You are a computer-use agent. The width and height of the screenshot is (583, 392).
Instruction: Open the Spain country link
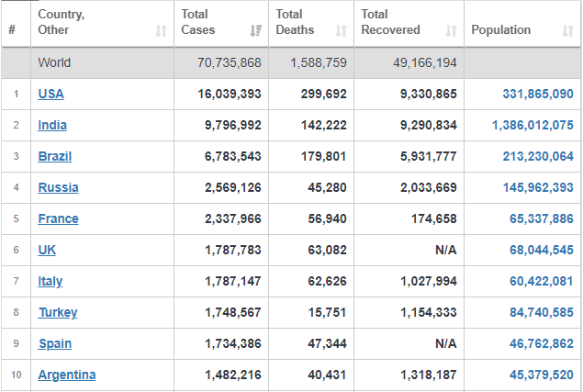pyautogui.click(x=55, y=343)
